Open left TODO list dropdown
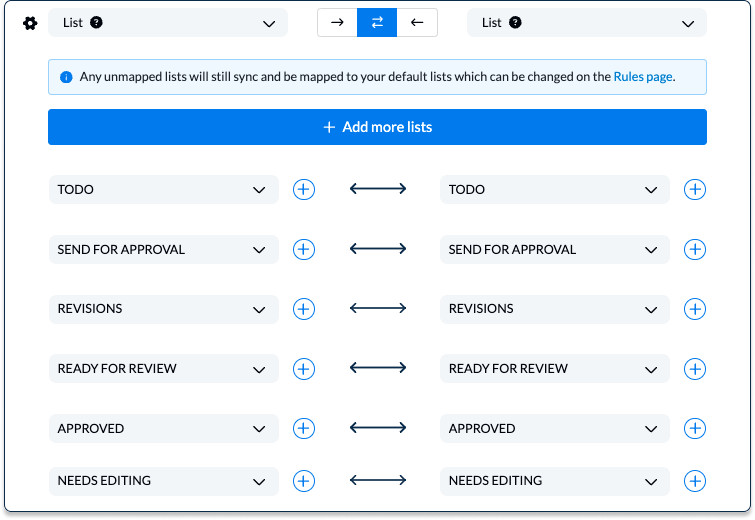The image size is (755, 520). (x=164, y=189)
